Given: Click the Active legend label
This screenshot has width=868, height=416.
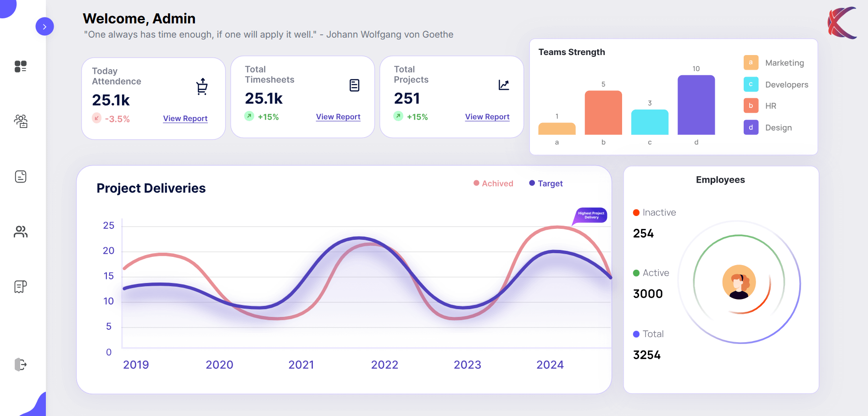Looking at the screenshot, I should point(656,273).
